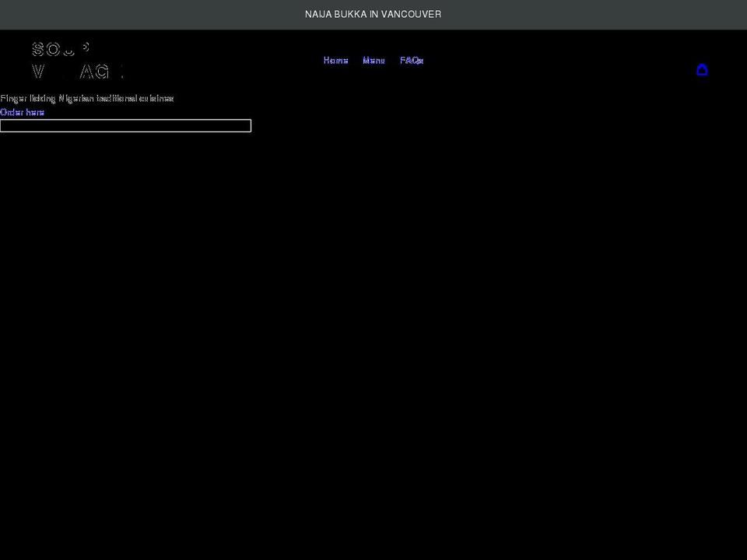Select the Menu navigation link
The height and width of the screenshot is (560, 747).
(373, 60)
